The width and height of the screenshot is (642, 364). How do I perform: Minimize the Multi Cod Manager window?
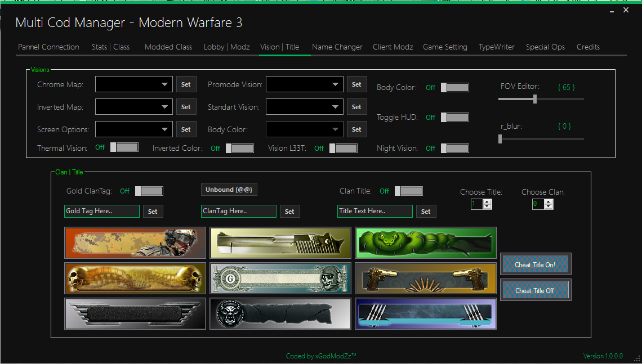612,11
